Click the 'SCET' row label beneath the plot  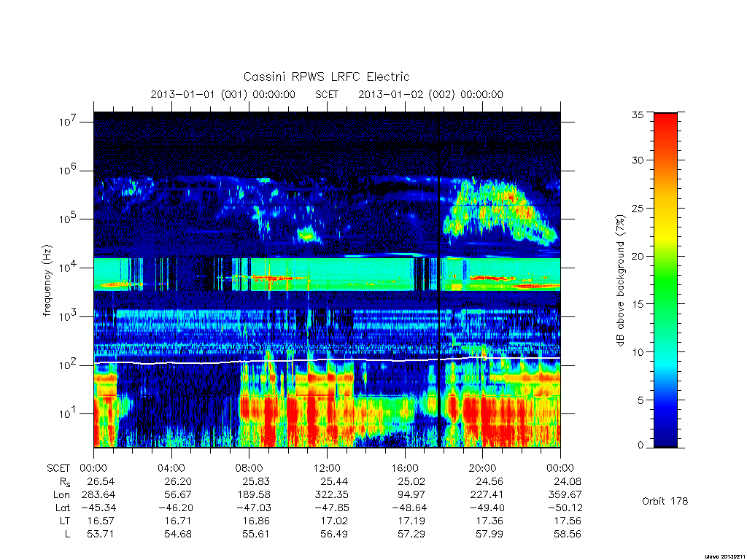point(58,468)
